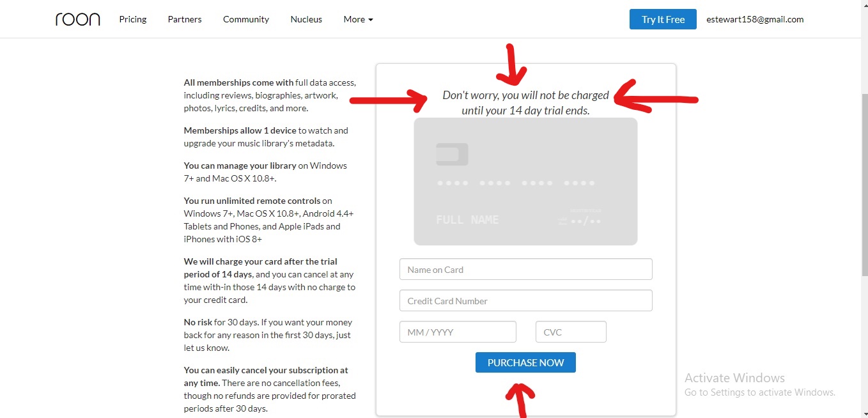The width and height of the screenshot is (868, 418).
Task: Select the MM / YYYY expiry field
Action: pyautogui.click(x=458, y=332)
